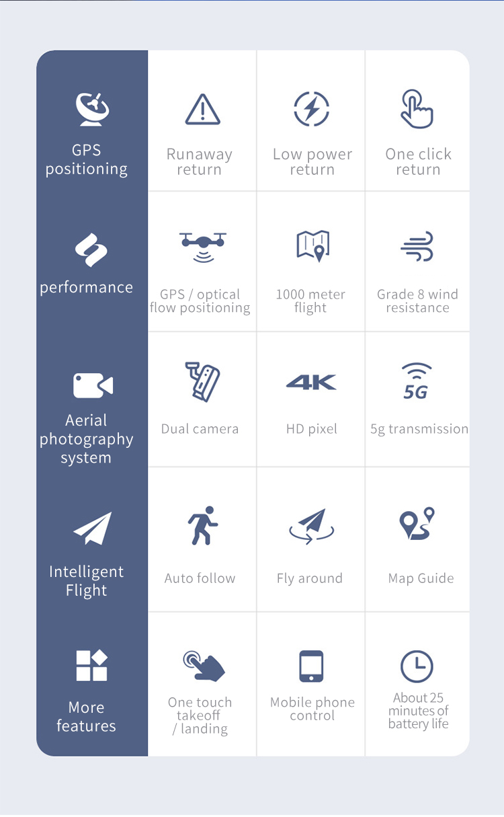The image size is (504, 817).
Task: Click the One touch takeoff hand icon
Action: tap(204, 666)
